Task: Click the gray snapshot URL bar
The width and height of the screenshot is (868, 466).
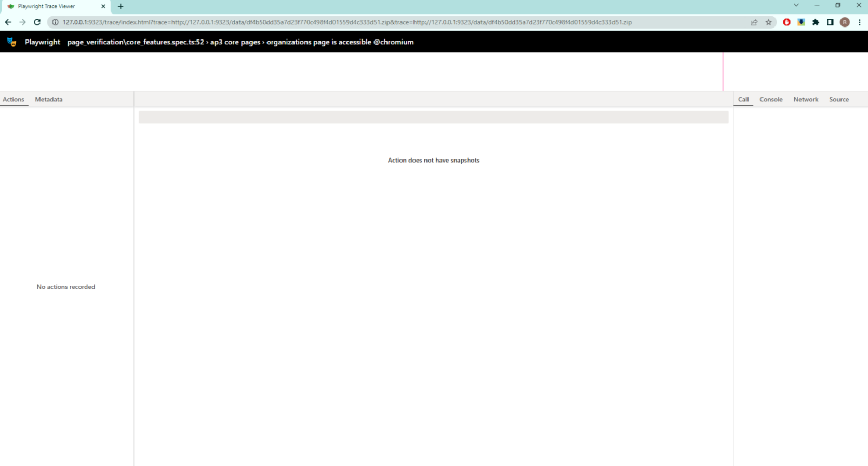Action: (433, 117)
